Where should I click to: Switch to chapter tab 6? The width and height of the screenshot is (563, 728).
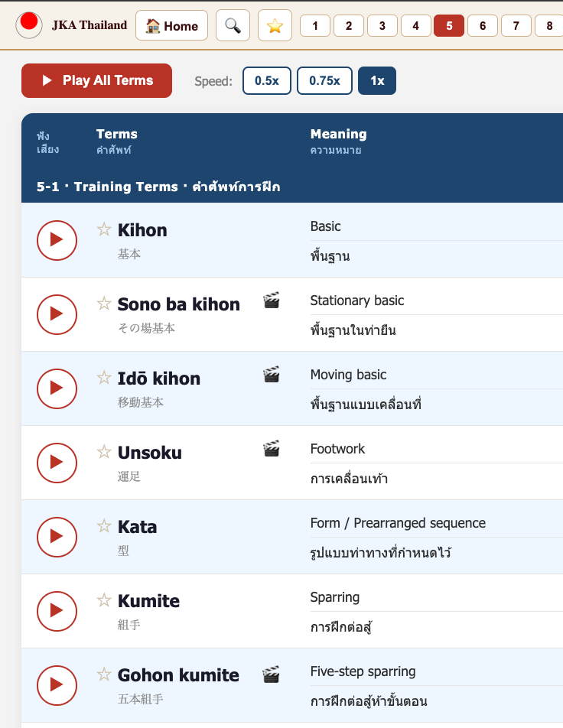(x=483, y=25)
